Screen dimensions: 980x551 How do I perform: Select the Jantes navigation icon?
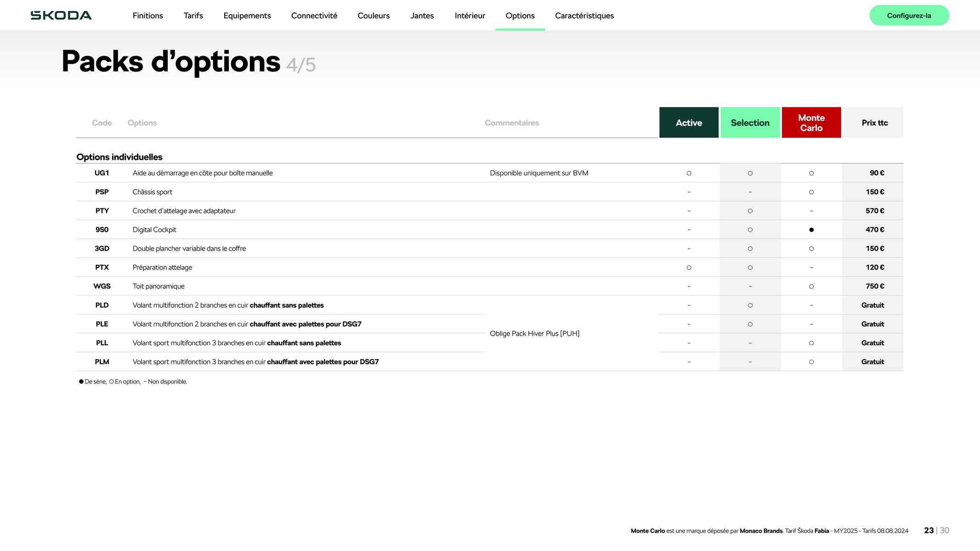click(422, 16)
